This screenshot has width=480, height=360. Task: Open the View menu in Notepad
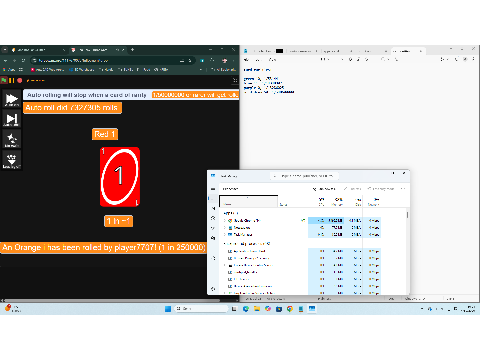coord(272,60)
